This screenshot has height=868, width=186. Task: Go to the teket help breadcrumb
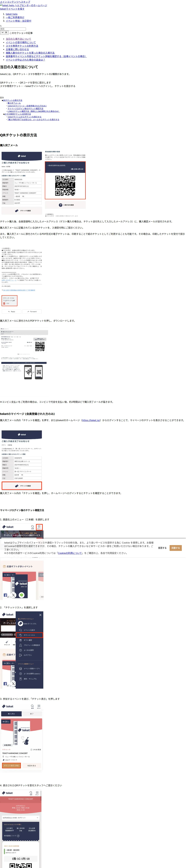coord(11,14)
